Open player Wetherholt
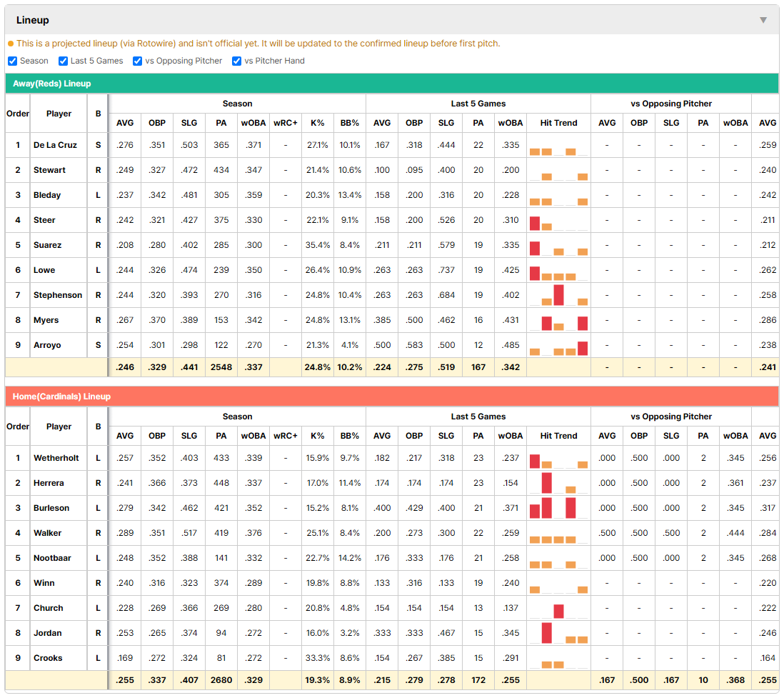Viewport: 784px width, 698px height. tap(56, 458)
